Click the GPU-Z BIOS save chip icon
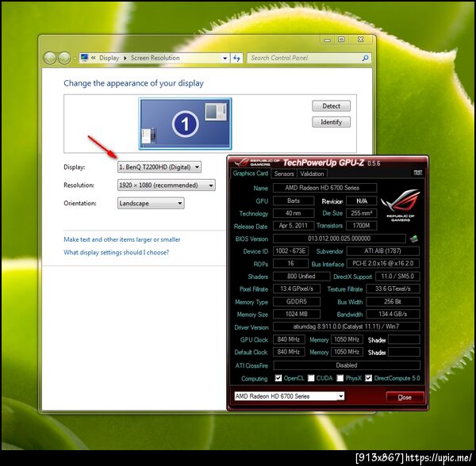This screenshot has height=466, width=476. [413, 239]
